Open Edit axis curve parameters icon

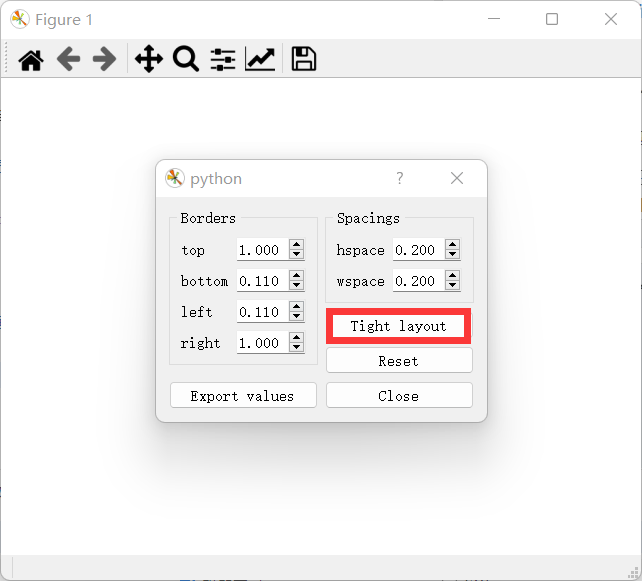point(260,59)
